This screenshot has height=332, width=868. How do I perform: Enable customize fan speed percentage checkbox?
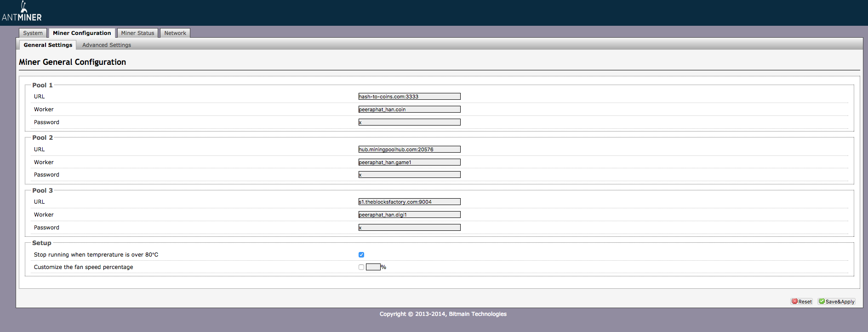(x=361, y=267)
